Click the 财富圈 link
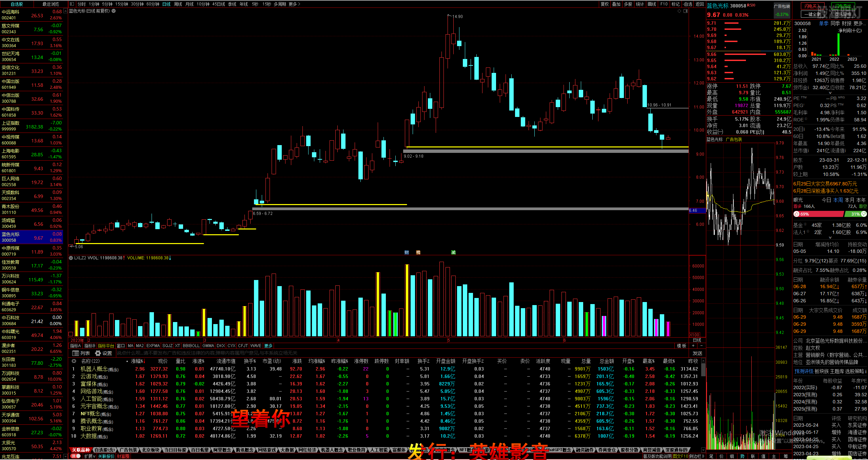868x460 pixels. pos(123,456)
